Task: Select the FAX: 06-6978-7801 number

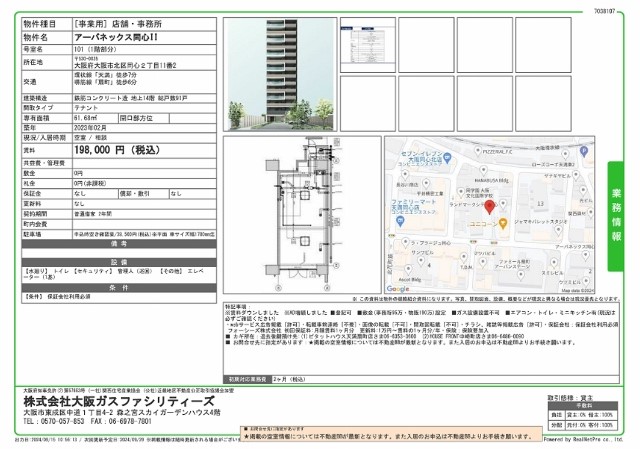Action: point(121,421)
